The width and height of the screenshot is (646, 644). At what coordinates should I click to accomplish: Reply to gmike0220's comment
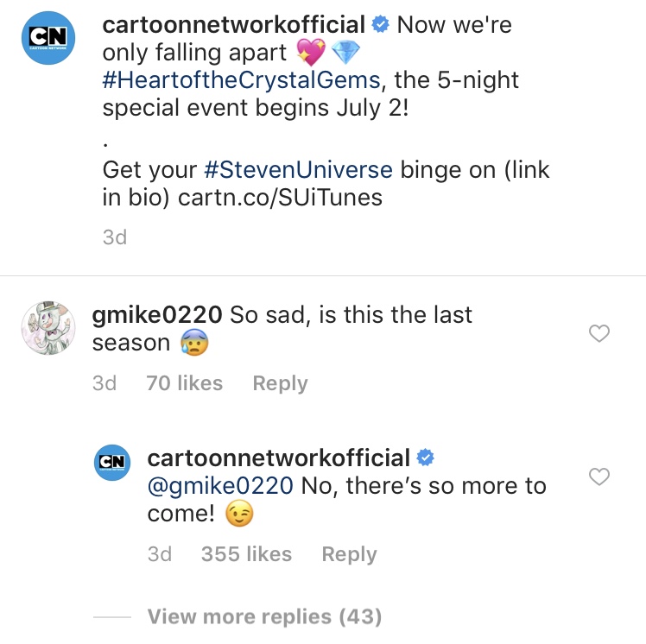point(280,383)
